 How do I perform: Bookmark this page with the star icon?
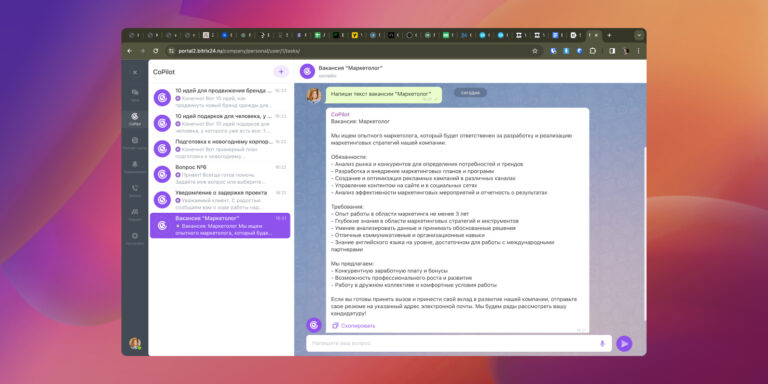click(535, 51)
